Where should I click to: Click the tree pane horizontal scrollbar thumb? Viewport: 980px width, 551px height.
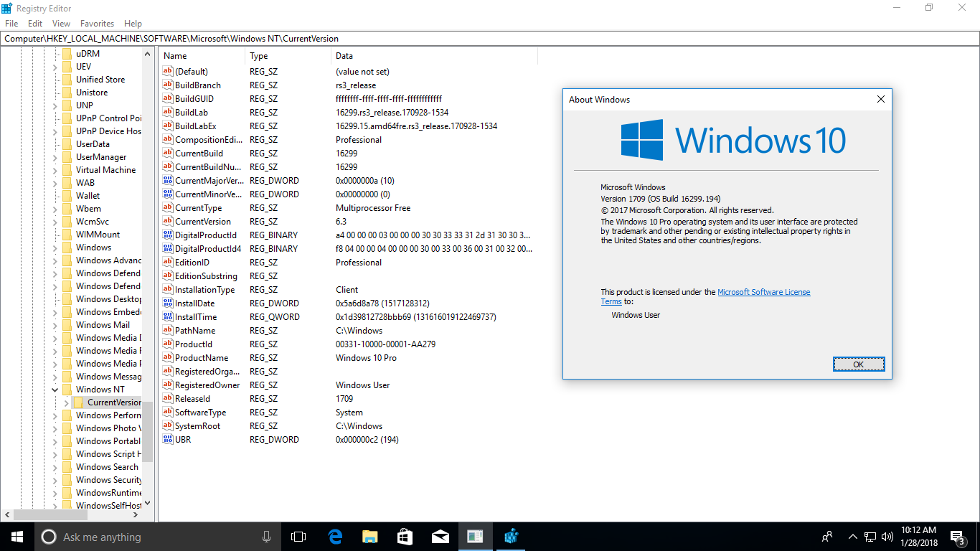point(50,514)
